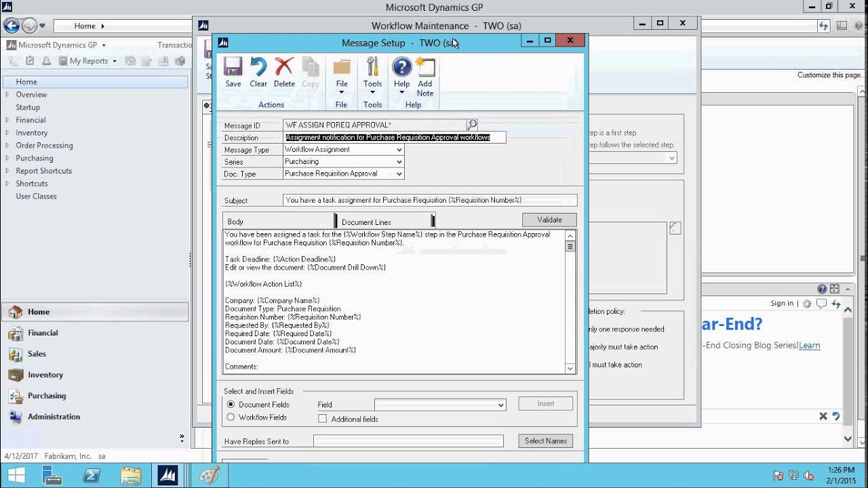Viewport: 868px width, 488px height.
Task: Click the system clock in taskbar
Action: 840,475
